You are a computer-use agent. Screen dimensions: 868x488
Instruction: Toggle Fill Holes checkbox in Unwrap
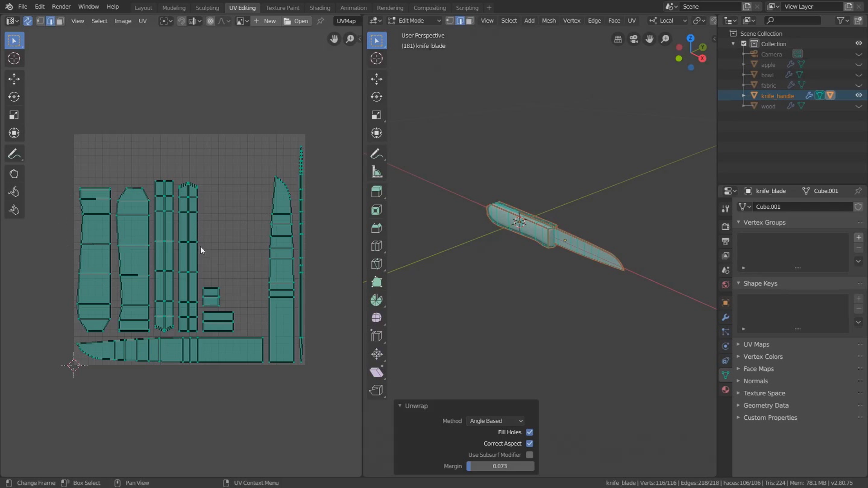coord(529,432)
